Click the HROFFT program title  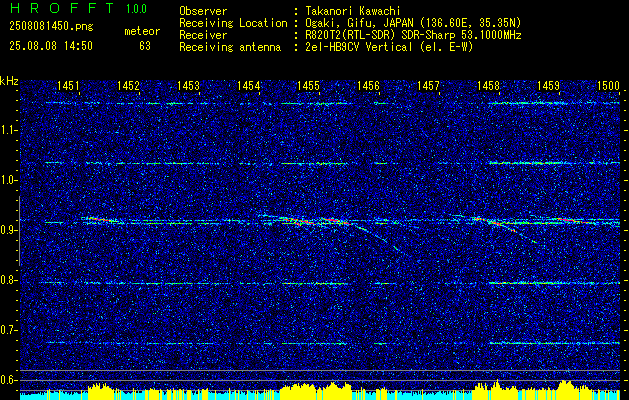pos(62,8)
